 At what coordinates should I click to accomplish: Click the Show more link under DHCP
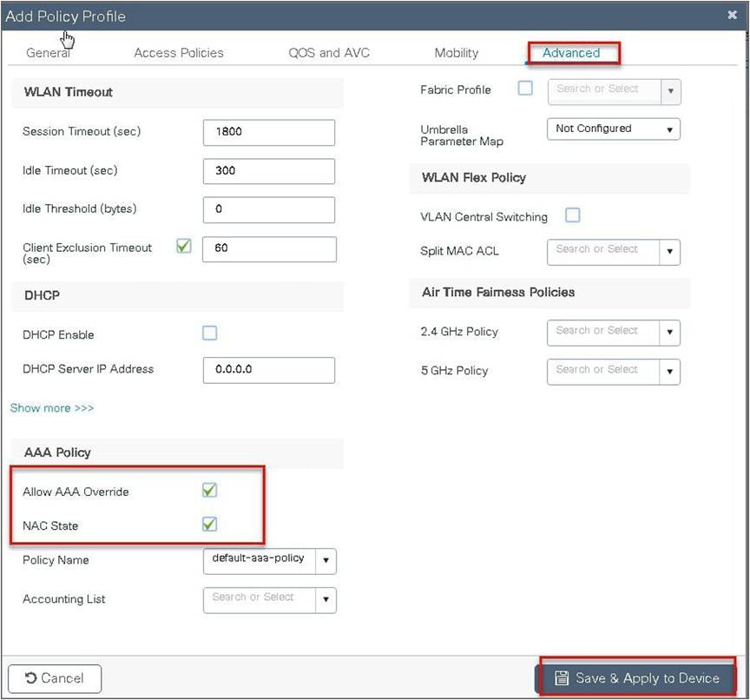(x=51, y=407)
